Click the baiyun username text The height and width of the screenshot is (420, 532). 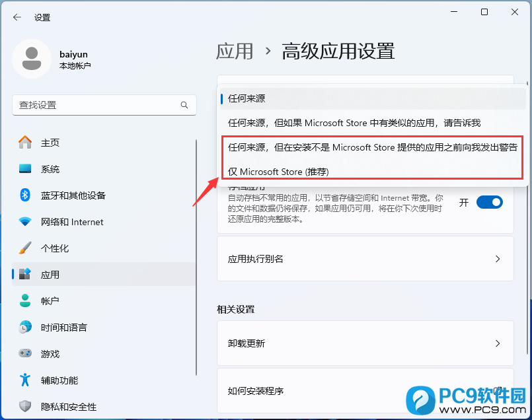tap(73, 54)
